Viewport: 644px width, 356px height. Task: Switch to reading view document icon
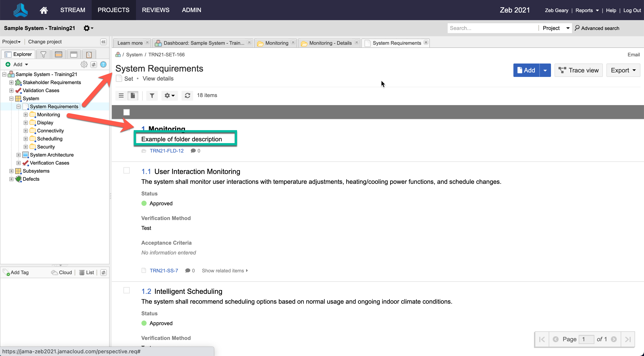tap(133, 95)
